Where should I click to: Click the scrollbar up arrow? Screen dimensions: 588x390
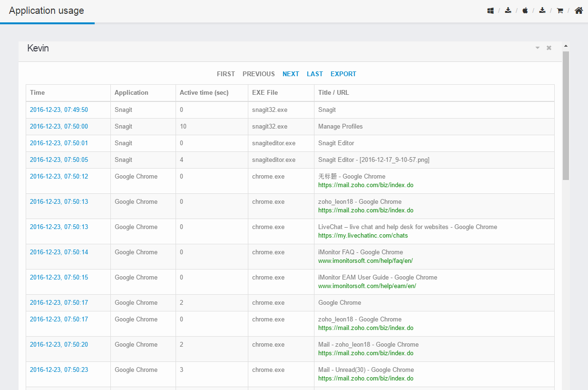click(x=566, y=46)
